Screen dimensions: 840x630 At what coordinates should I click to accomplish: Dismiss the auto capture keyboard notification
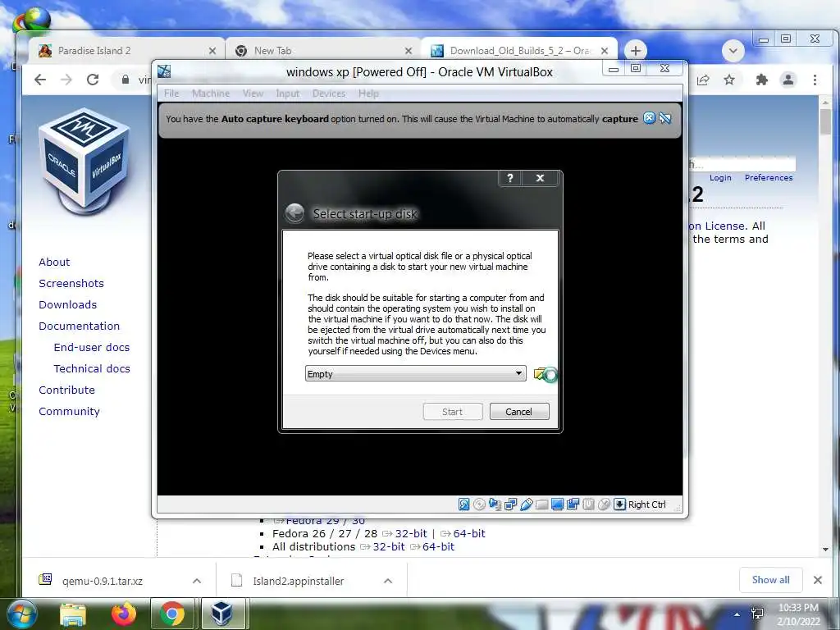pos(649,118)
